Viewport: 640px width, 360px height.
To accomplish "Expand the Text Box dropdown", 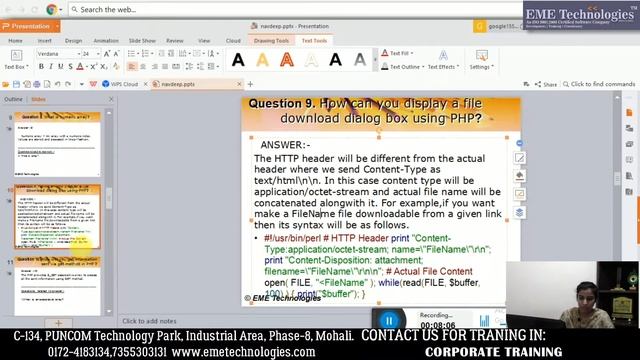I will pos(27,67).
